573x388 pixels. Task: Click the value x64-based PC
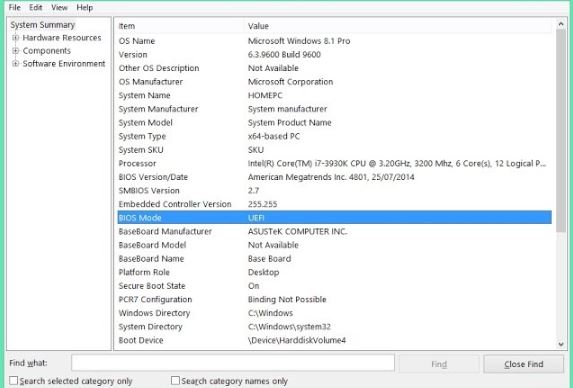pyautogui.click(x=274, y=136)
